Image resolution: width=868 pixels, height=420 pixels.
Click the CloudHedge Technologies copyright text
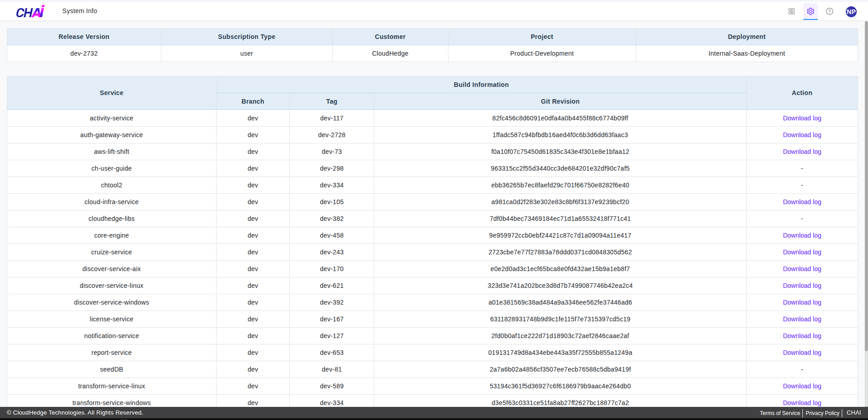click(x=75, y=413)
